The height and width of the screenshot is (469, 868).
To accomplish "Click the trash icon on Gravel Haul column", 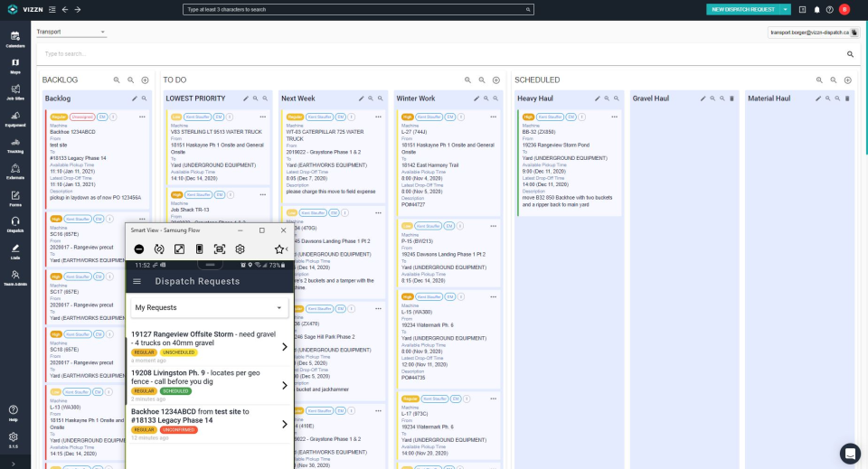I will [x=731, y=98].
